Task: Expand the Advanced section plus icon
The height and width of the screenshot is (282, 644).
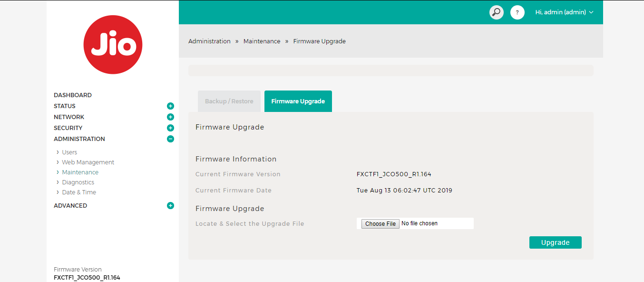Action: point(170,206)
